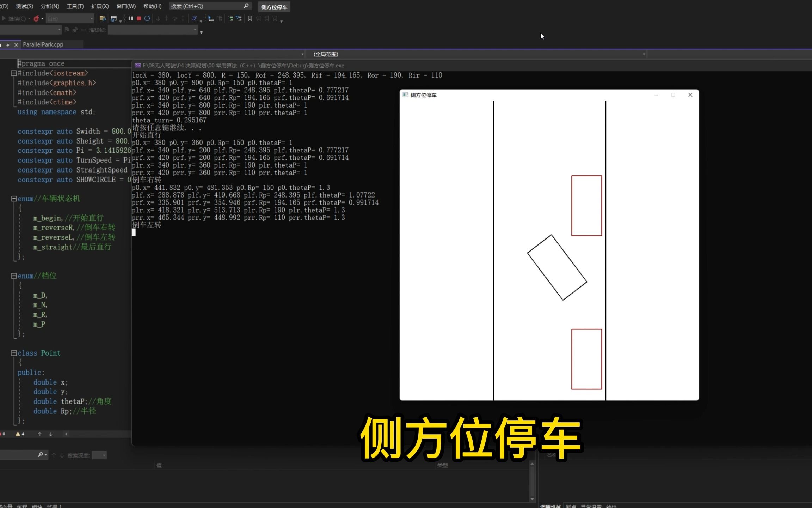Open the Help (H) menu
Viewport: 812px width, 508px height.
click(152, 6)
